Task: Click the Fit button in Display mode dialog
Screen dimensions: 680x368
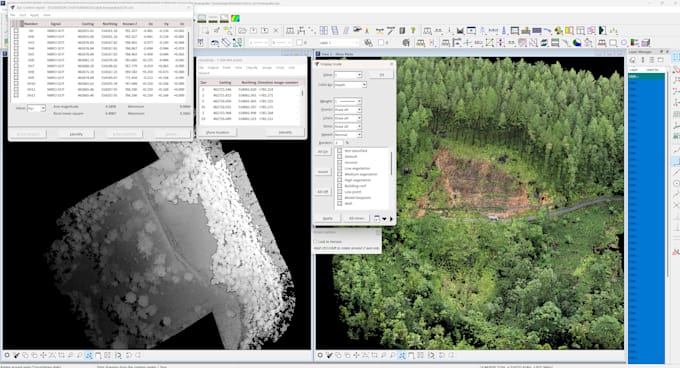Action: click(382, 75)
